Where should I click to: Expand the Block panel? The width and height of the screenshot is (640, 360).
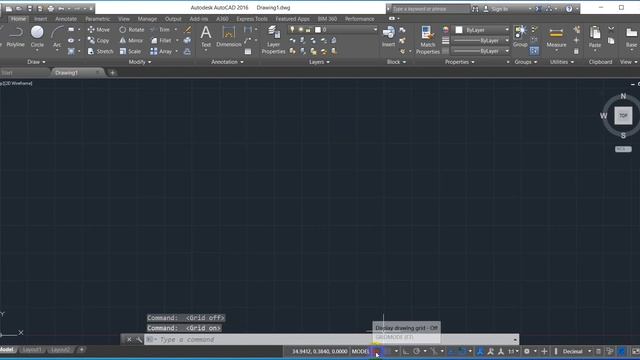396,62
